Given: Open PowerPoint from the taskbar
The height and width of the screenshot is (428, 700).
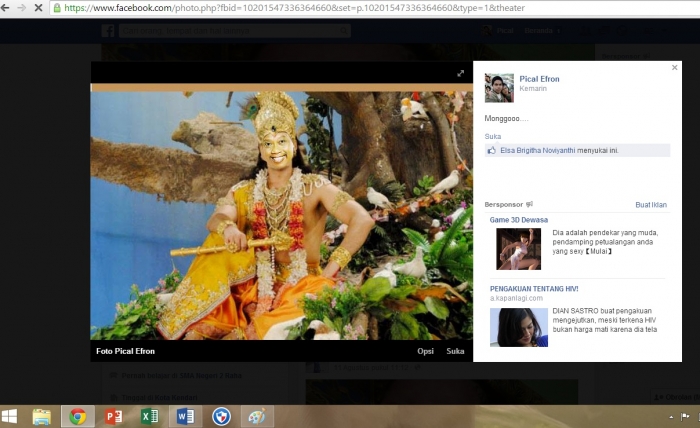Looking at the screenshot, I should tap(113, 417).
